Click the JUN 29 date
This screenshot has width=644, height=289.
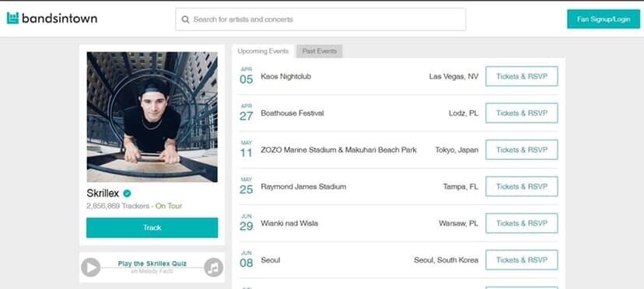pyautogui.click(x=246, y=222)
